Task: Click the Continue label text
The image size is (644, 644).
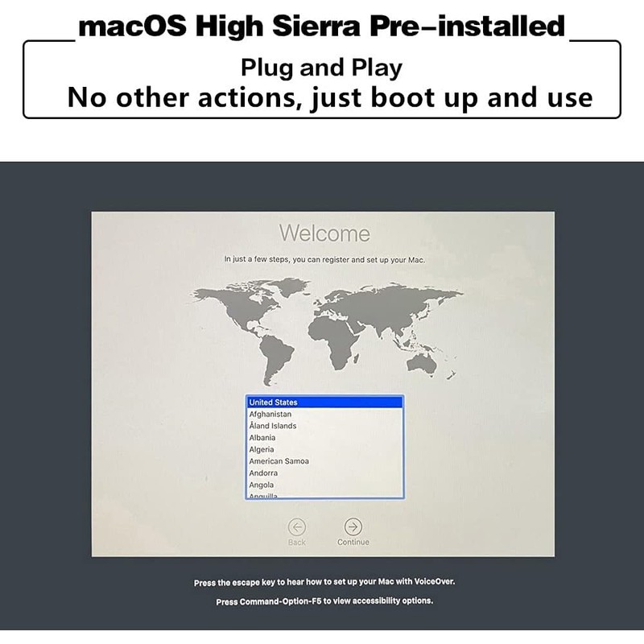Action: [x=353, y=542]
